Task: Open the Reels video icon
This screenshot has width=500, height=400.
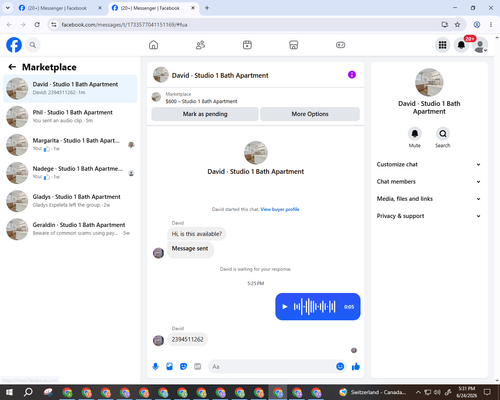Action: (247, 45)
